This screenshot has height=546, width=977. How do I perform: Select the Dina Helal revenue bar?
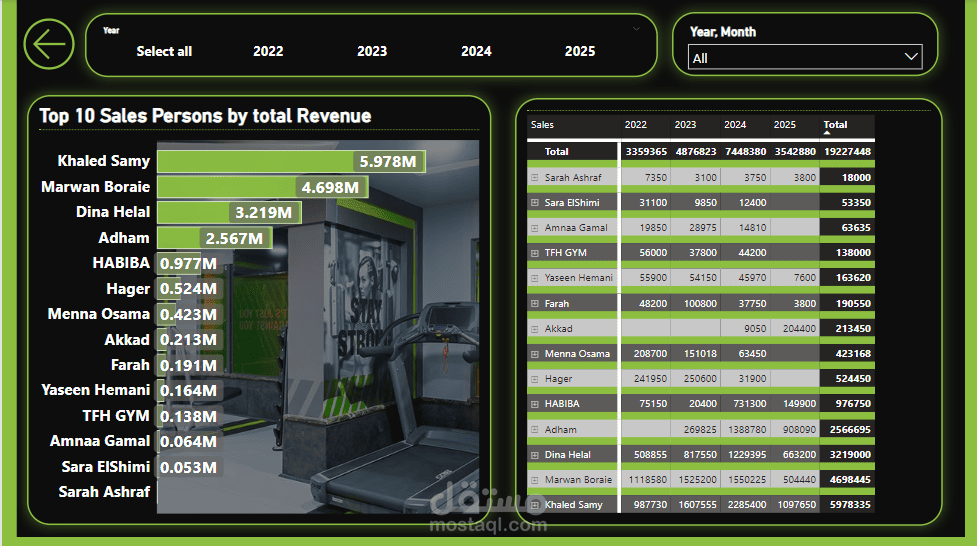(x=229, y=213)
